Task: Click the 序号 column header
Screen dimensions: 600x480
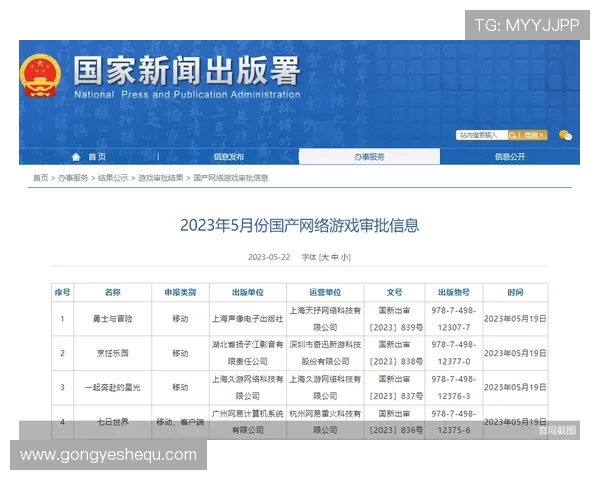Action: tap(62, 292)
